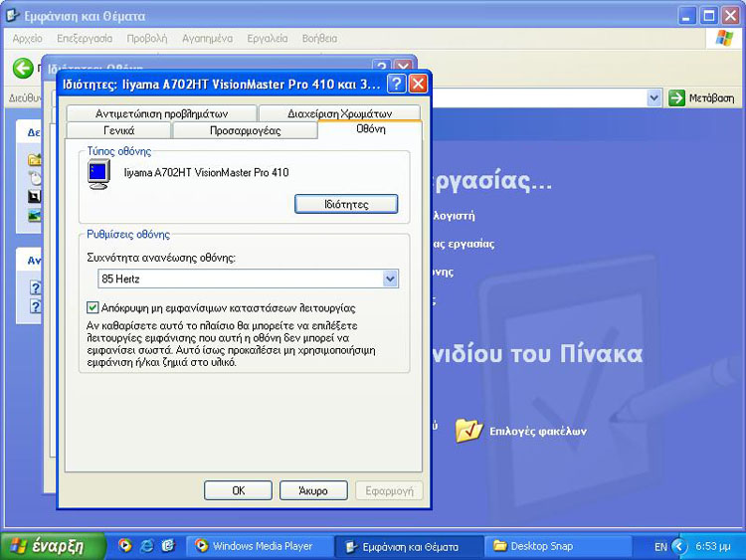Launch Internet Explorer from the quick launch

click(x=146, y=545)
